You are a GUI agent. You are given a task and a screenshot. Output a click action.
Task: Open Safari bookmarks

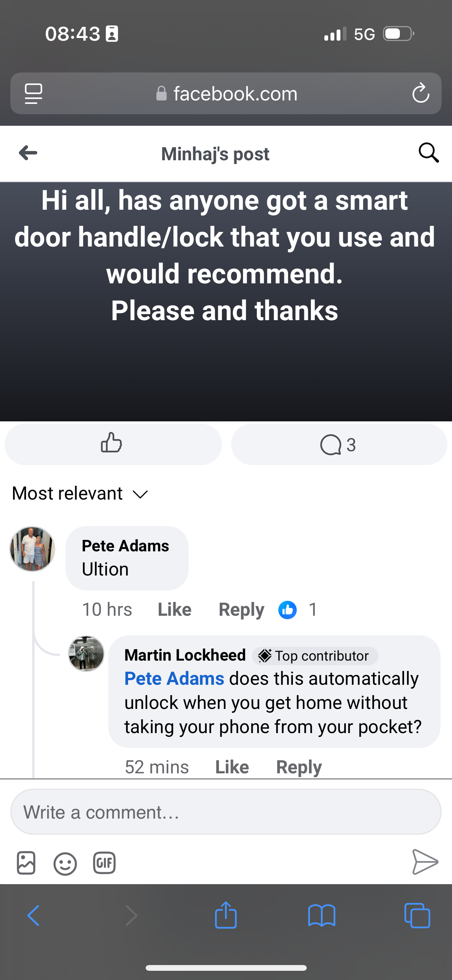(322, 916)
